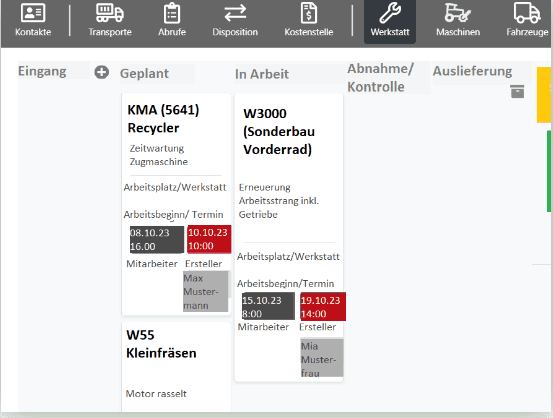Screen dimensions: 553x418
Task: Open the Kontakte section
Action: click(33, 20)
